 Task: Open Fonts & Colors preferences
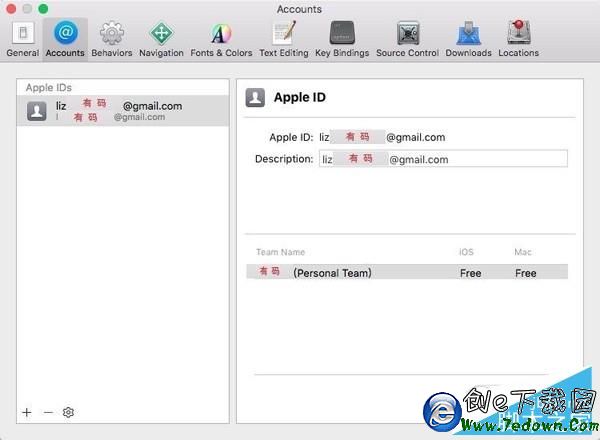(221, 39)
